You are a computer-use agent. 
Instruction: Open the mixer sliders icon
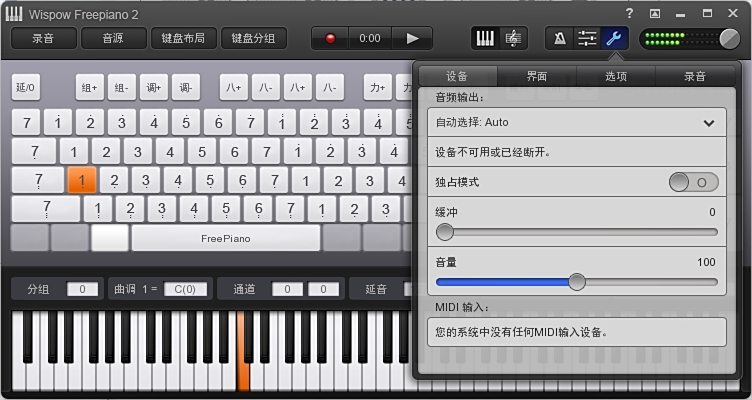587,38
